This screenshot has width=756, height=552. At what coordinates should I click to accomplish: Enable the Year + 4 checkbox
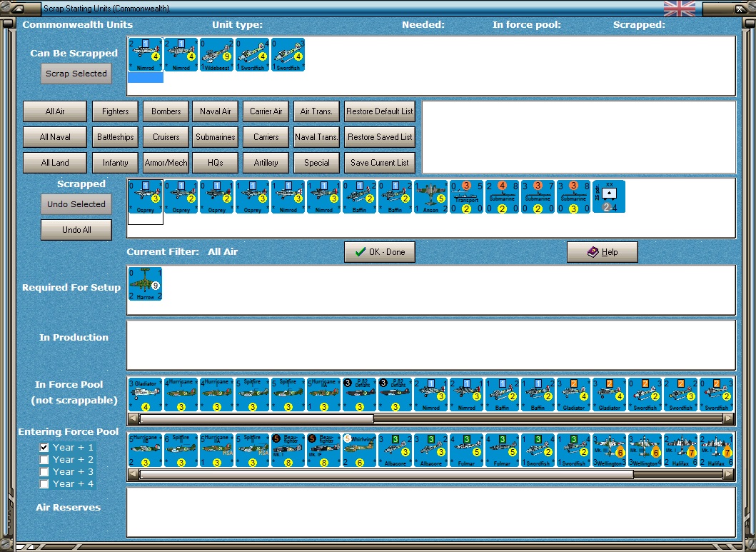point(44,483)
